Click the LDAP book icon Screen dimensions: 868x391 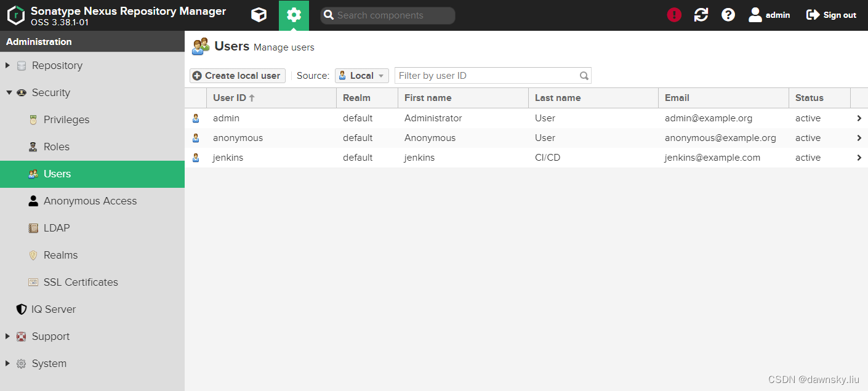click(33, 228)
